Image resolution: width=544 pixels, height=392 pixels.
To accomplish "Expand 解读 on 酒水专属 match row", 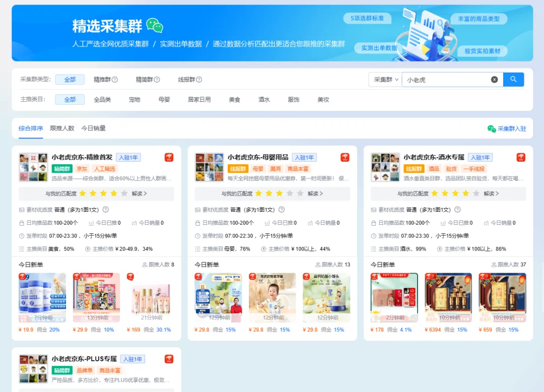I will tap(491, 193).
